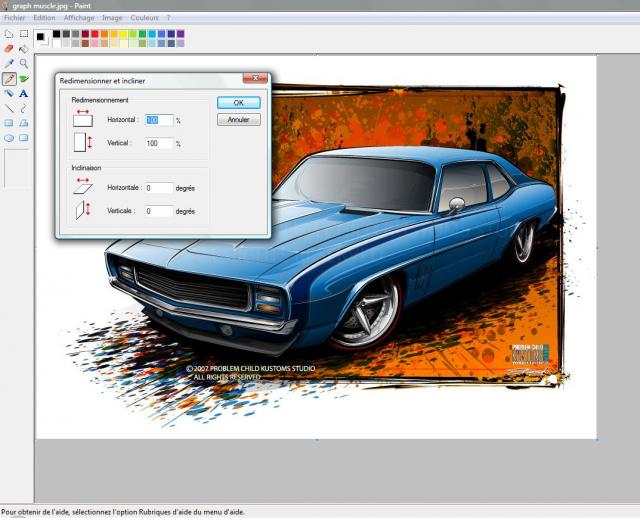This screenshot has width=640, height=518.
Task: Click the Redimensionnement group label
Action: 100,100
